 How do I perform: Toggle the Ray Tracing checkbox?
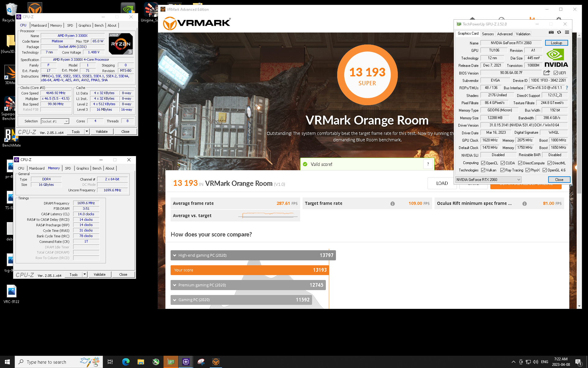(502, 170)
